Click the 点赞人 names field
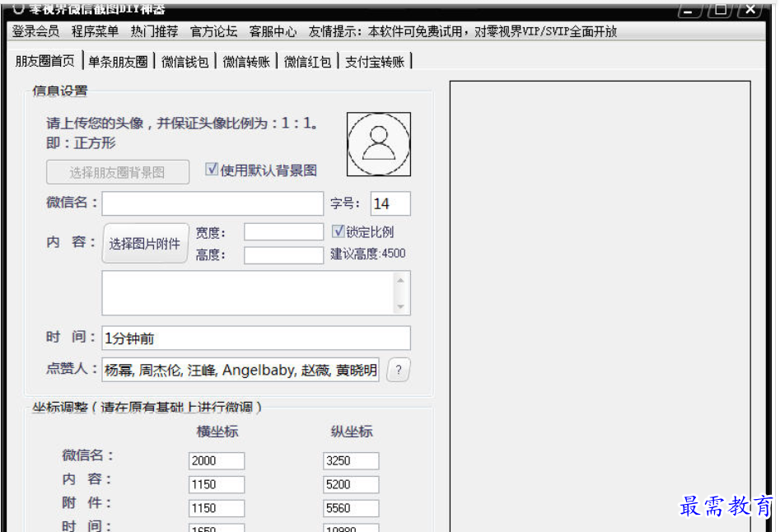Screen dimensions: 780x532 [x=241, y=370]
